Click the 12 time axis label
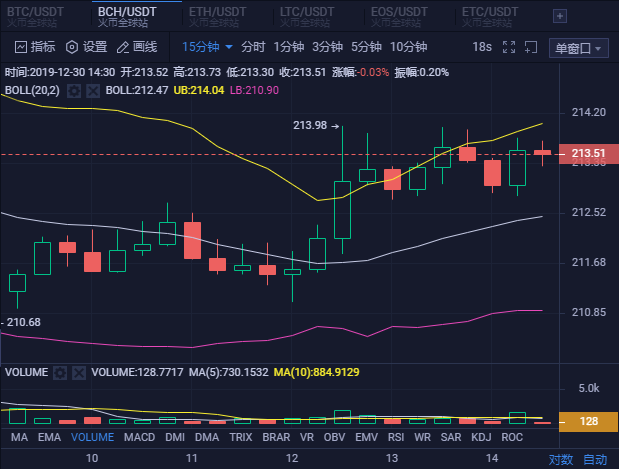The image size is (619, 469). [292, 458]
